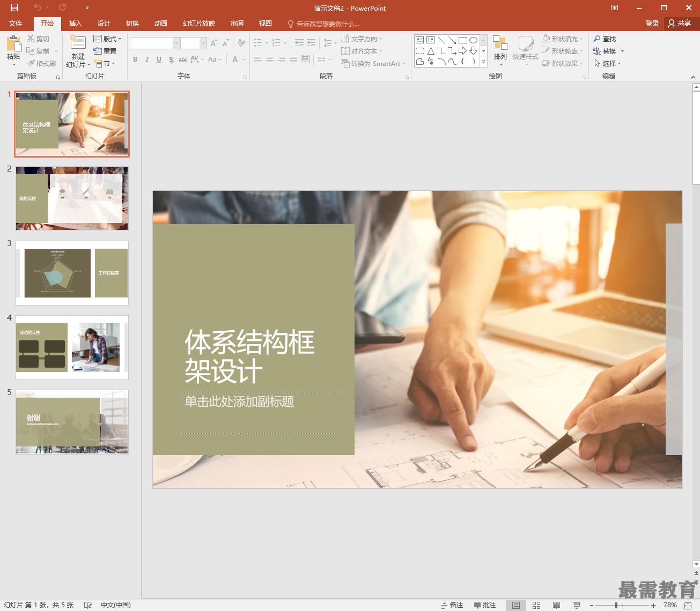Switch to Slide Show (幻灯片放映) tab

(198, 24)
